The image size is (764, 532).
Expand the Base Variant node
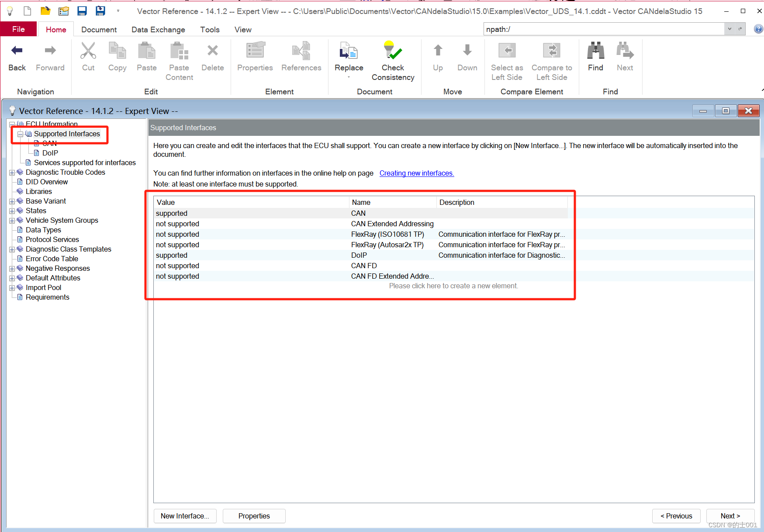[x=12, y=201]
